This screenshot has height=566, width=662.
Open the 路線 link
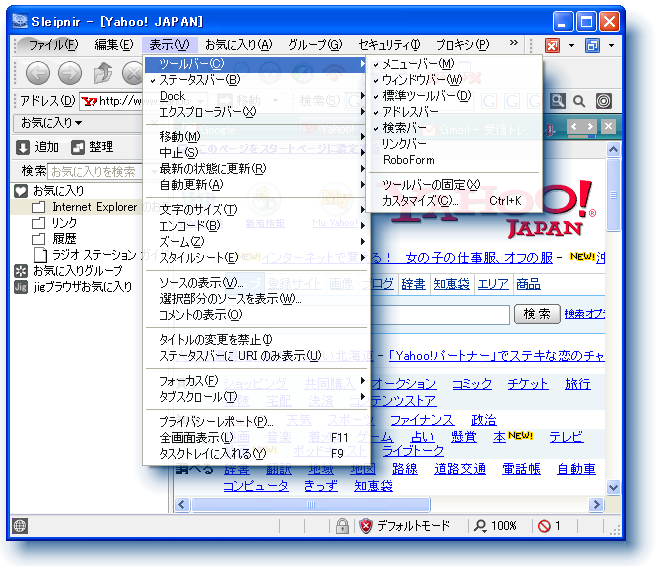(404, 469)
